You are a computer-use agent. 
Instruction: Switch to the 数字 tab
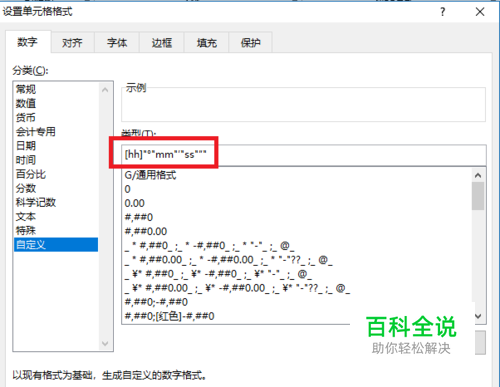pyautogui.click(x=28, y=42)
